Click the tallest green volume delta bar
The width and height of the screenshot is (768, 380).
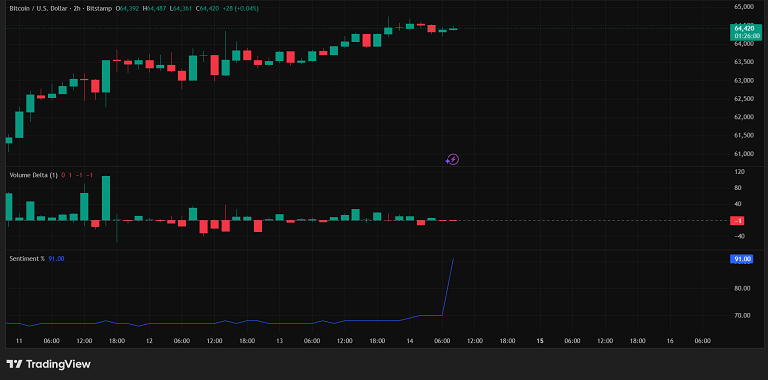106,198
